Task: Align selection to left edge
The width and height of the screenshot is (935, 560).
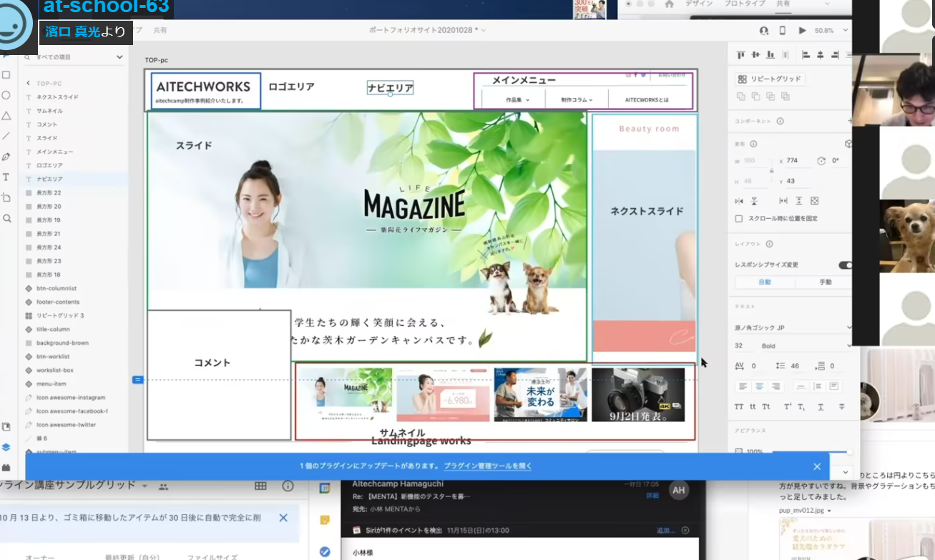Action: pos(806,54)
